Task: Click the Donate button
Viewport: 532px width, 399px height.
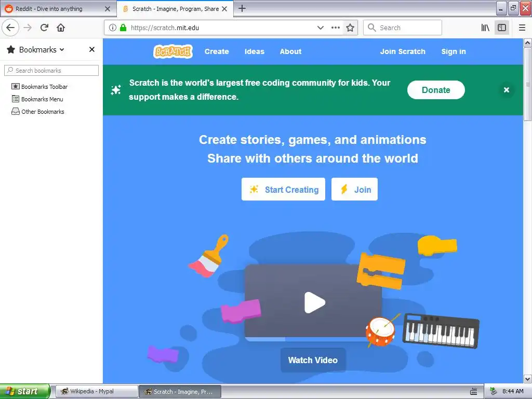Action: [436, 90]
